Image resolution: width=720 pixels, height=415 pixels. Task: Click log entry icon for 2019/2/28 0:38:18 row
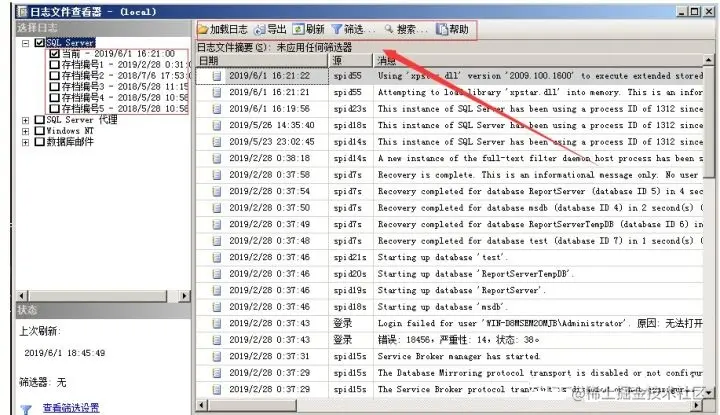click(x=217, y=158)
